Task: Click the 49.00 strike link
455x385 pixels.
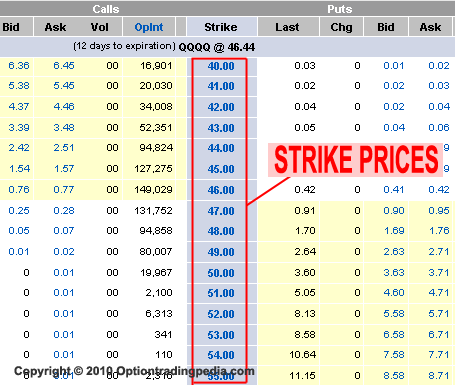Action: pyautogui.click(x=221, y=252)
